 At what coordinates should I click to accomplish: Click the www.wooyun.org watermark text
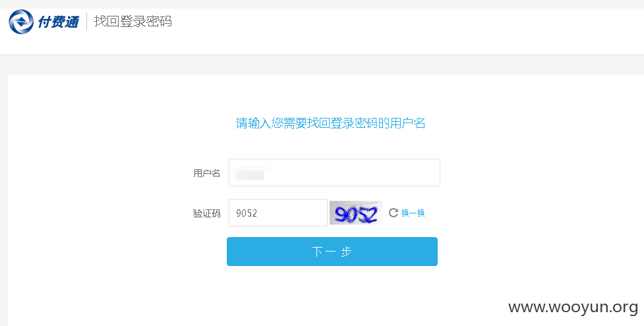[x=573, y=307]
